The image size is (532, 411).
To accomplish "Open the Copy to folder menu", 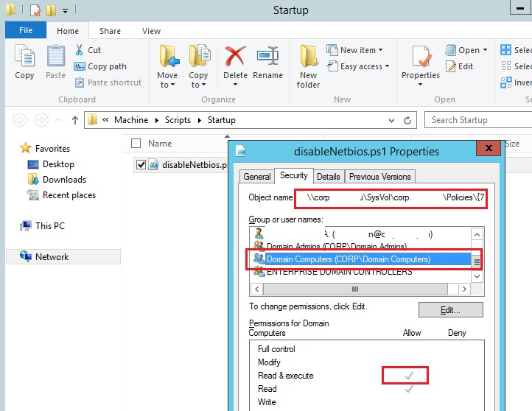I will click(x=198, y=66).
